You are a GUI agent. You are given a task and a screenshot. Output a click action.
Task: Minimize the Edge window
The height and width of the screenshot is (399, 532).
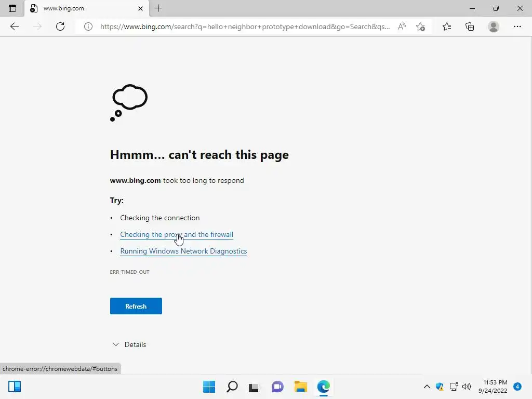click(472, 8)
